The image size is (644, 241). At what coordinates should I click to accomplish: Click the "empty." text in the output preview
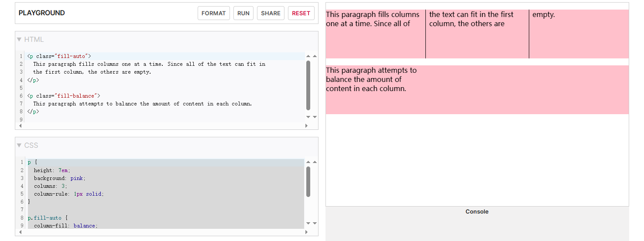[544, 15]
